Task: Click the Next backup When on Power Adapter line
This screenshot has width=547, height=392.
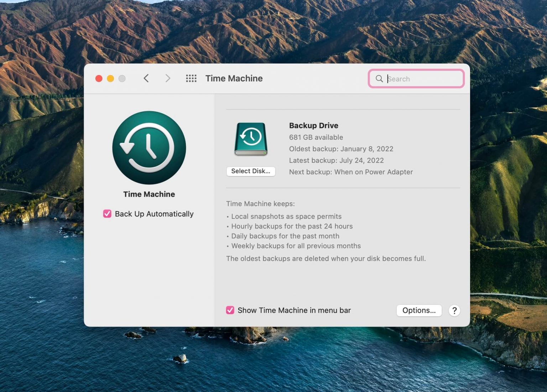Action: [x=351, y=172]
